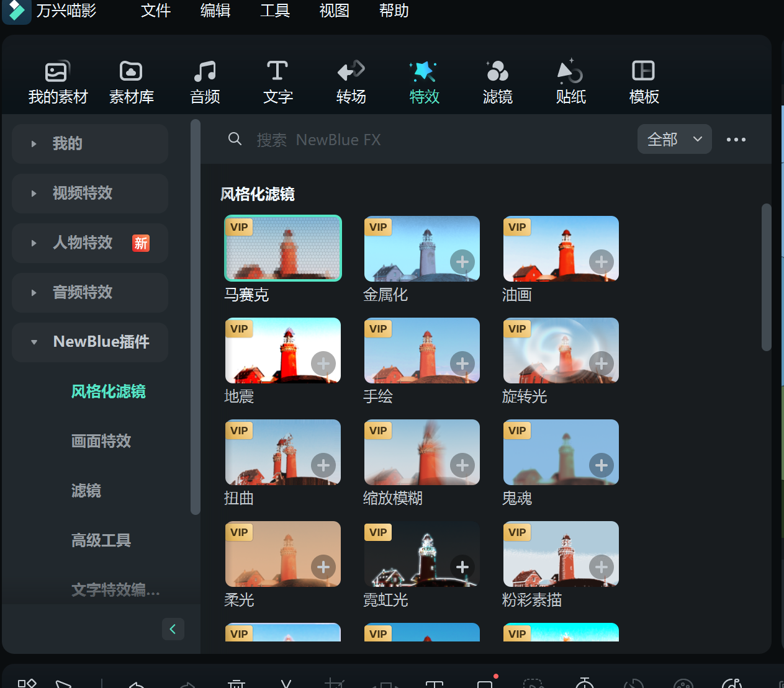This screenshot has width=784, height=688.
Task: Click the 音频 (Audio) panel icon
Action: point(204,81)
